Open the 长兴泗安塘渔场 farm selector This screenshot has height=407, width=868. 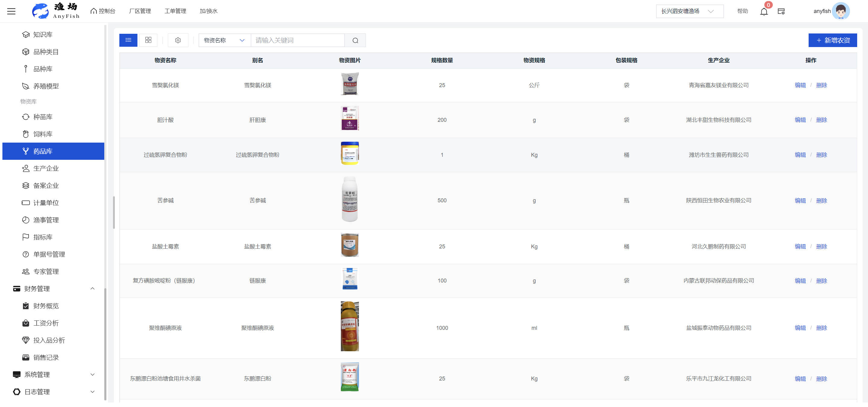pyautogui.click(x=689, y=11)
